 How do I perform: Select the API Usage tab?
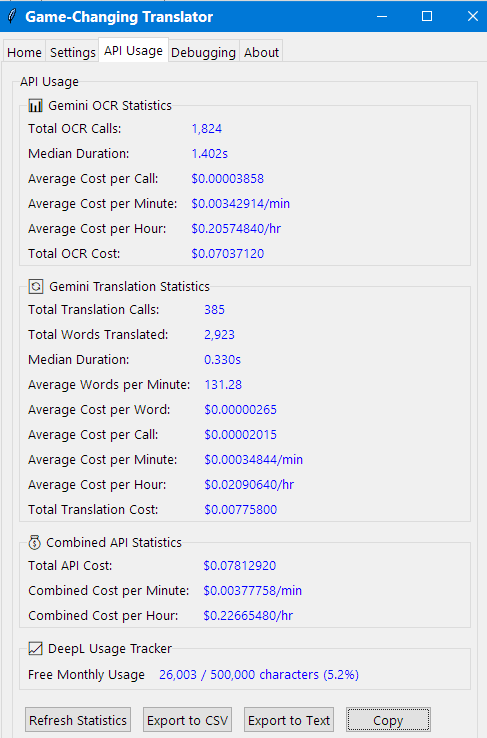pyautogui.click(x=134, y=50)
